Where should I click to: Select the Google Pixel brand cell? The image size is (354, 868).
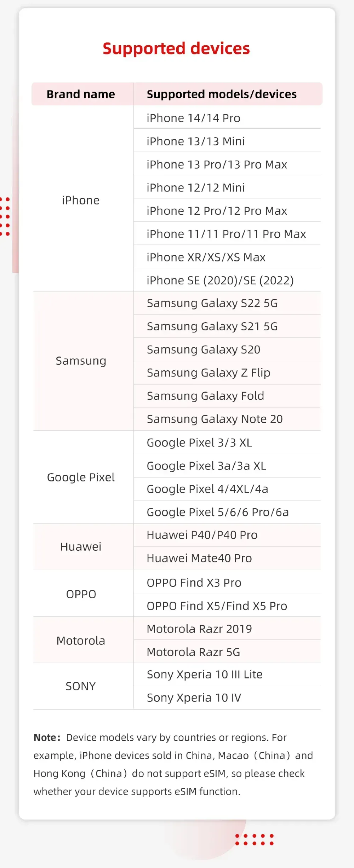pyautogui.click(x=81, y=477)
